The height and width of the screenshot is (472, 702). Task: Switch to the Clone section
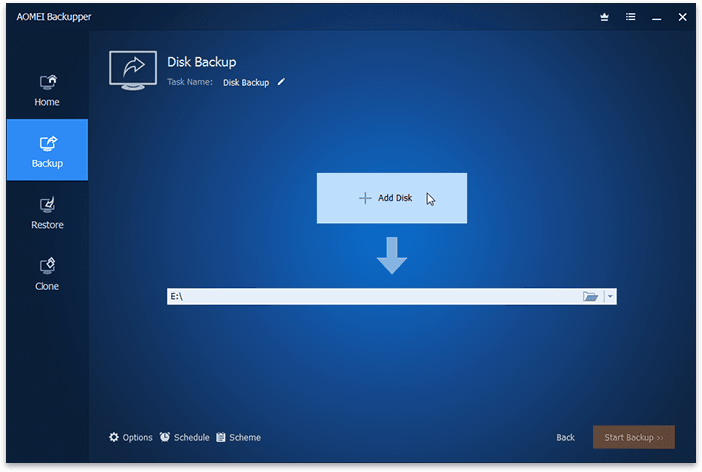47,273
